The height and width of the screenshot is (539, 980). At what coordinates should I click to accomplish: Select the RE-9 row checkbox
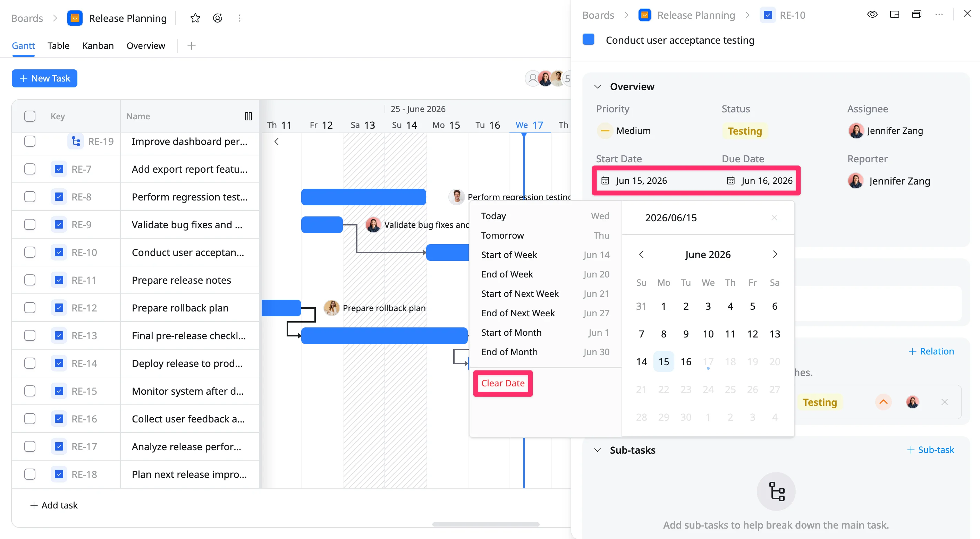coord(30,225)
